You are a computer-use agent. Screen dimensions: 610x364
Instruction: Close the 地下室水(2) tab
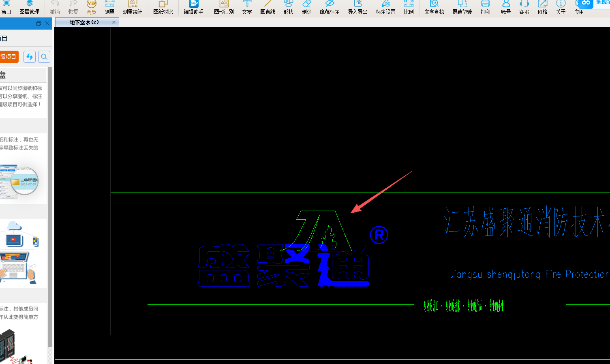(x=114, y=22)
